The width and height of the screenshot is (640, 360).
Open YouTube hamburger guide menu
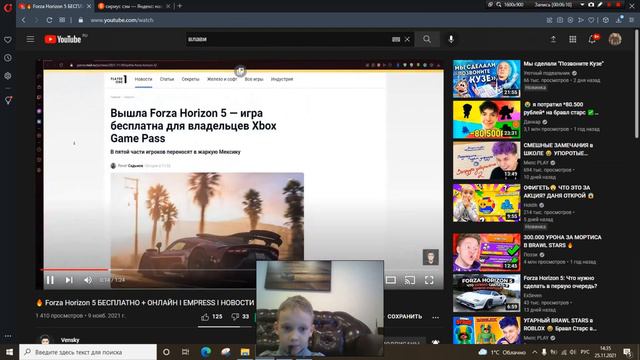31,39
